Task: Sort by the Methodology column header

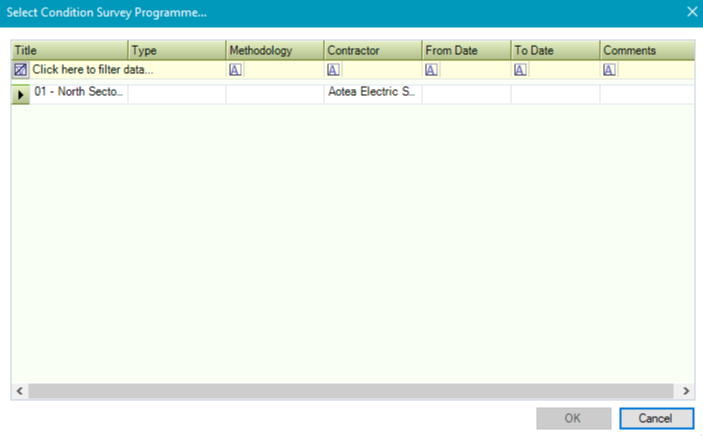Action: click(274, 50)
